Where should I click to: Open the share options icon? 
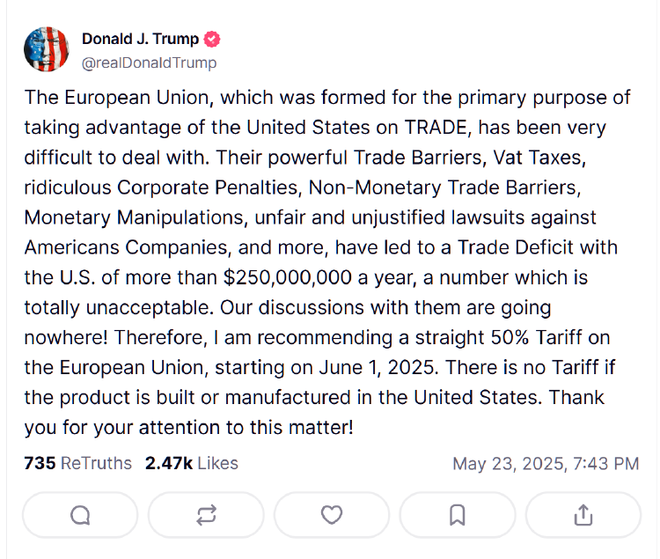583,515
